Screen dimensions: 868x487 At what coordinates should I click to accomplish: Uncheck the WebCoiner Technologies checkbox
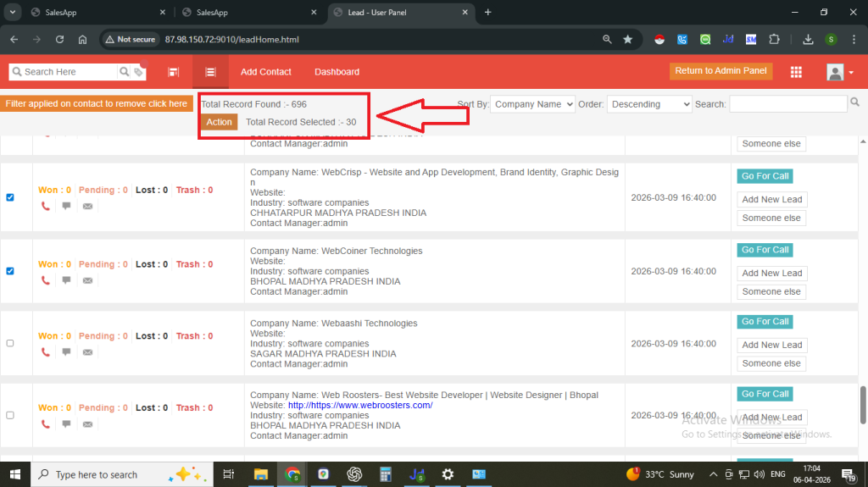[10, 271]
